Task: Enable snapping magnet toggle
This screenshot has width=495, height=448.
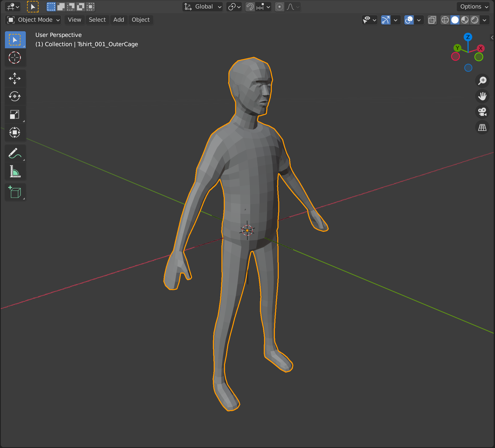Action: [250, 7]
